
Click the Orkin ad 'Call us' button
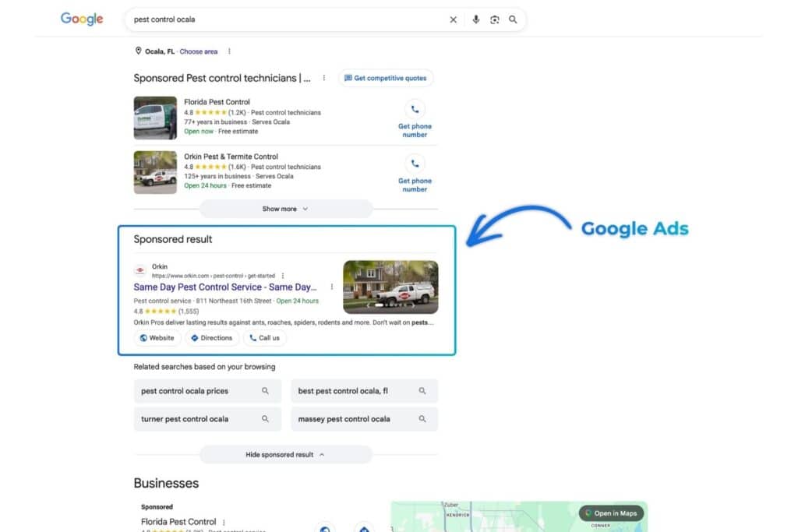[x=265, y=338]
